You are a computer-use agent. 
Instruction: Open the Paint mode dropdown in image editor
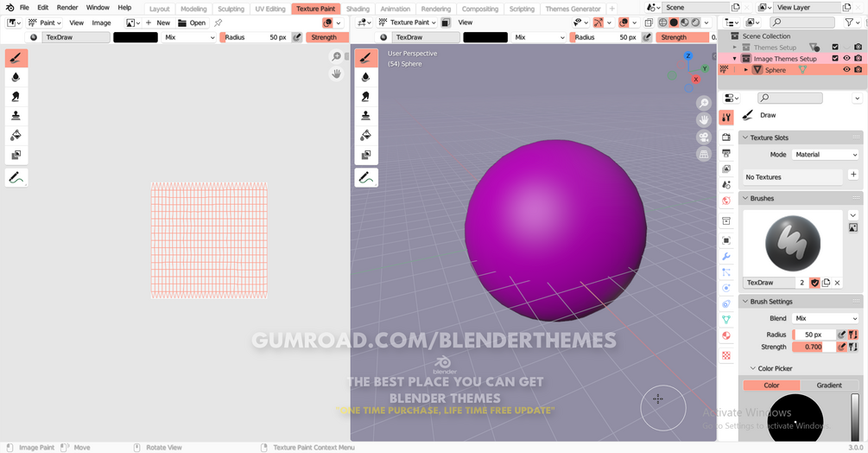click(x=44, y=22)
